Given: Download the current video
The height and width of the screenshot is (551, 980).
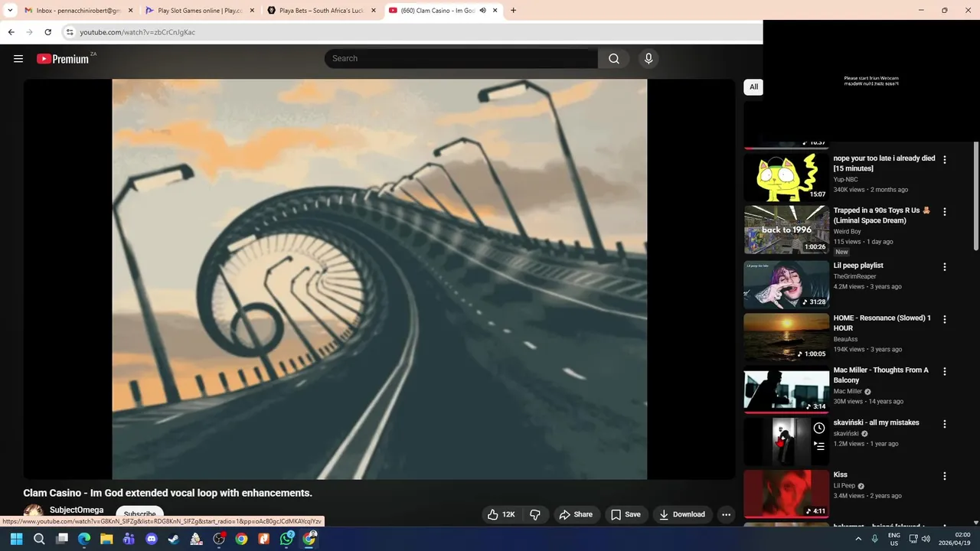Looking at the screenshot, I should pyautogui.click(x=682, y=514).
